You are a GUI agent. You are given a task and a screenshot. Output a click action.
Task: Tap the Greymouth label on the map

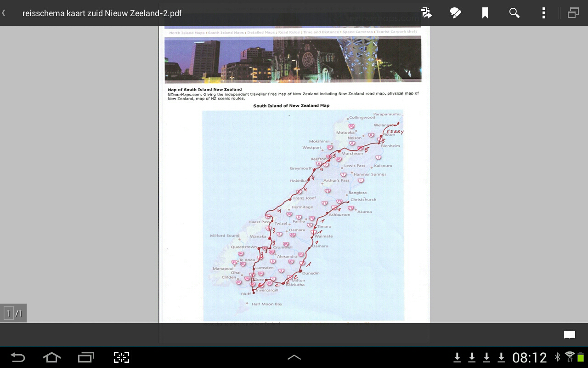(301, 168)
